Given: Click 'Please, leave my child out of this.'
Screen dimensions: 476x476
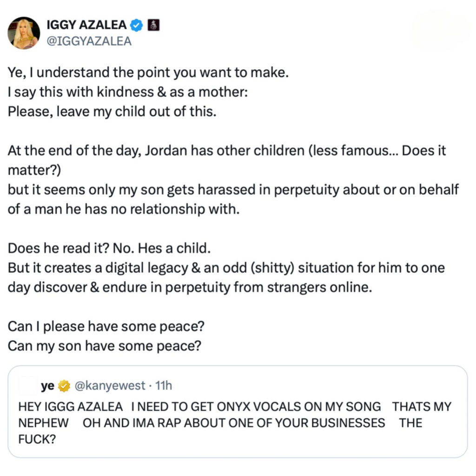Looking at the screenshot, I should pos(112,112).
